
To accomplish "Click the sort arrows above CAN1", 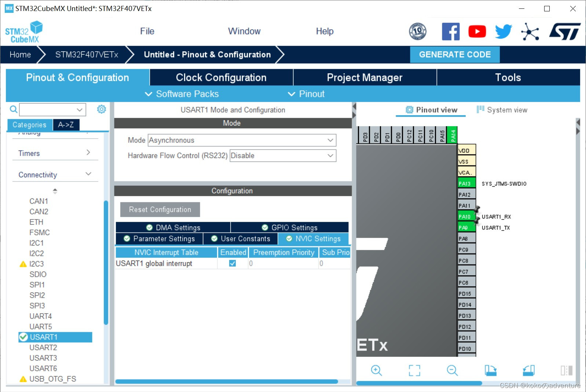I will coord(55,191).
